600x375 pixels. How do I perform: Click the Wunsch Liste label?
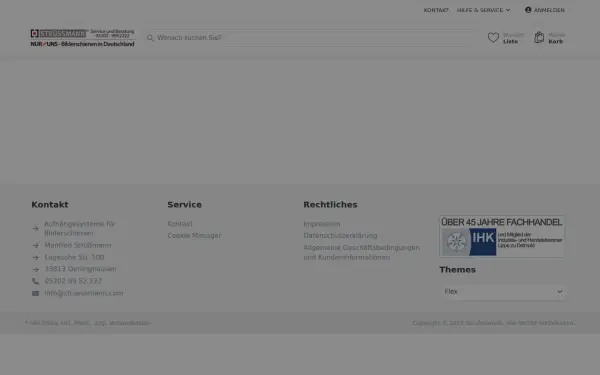pyautogui.click(x=514, y=38)
